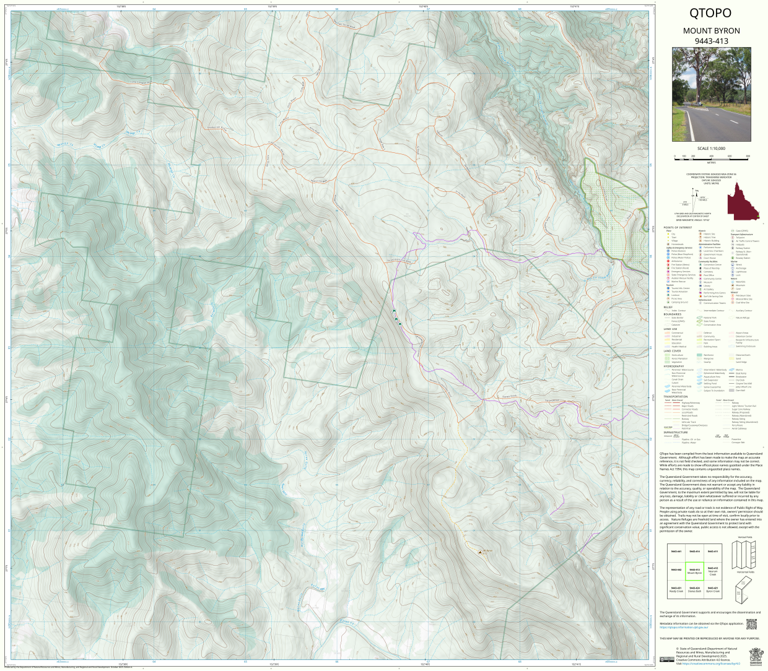Click the Byron Creek adjoining sheet cell
Image resolution: width=768 pixels, height=671 pixels.
pyautogui.click(x=713, y=590)
